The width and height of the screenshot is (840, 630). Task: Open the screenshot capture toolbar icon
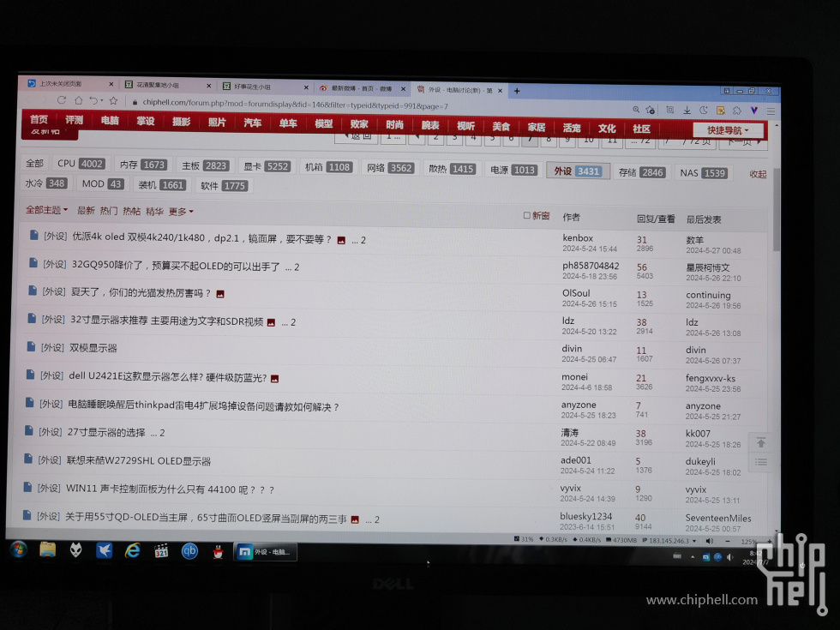[669, 110]
